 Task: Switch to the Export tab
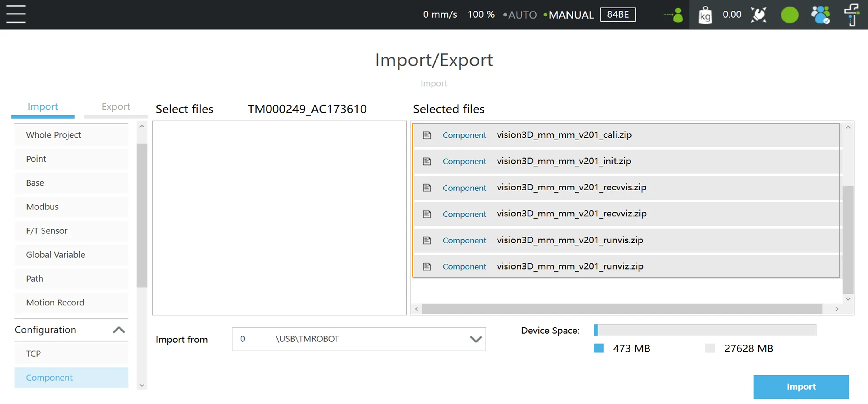click(x=116, y=107)
